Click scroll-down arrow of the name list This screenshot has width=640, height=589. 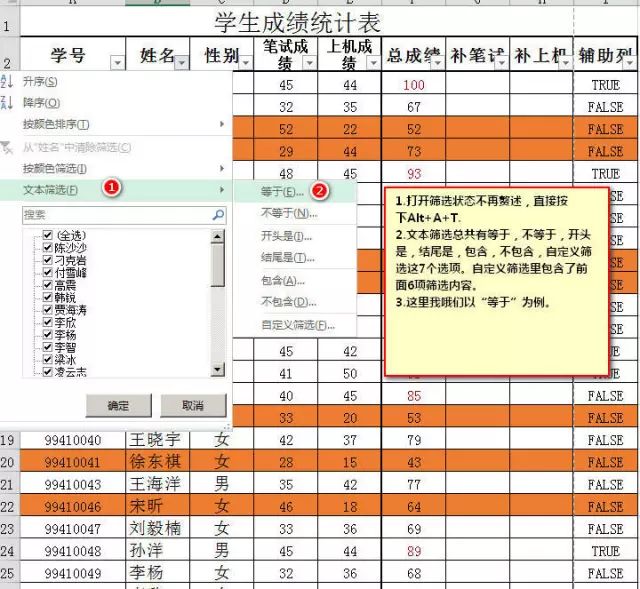219,369
